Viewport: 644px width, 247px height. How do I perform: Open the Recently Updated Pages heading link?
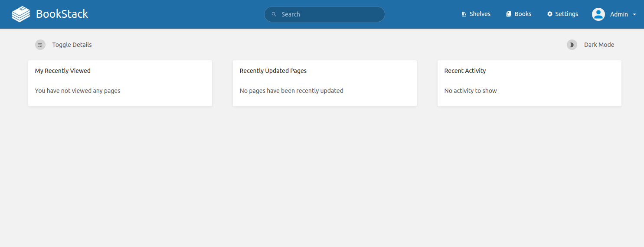point(273,71)
